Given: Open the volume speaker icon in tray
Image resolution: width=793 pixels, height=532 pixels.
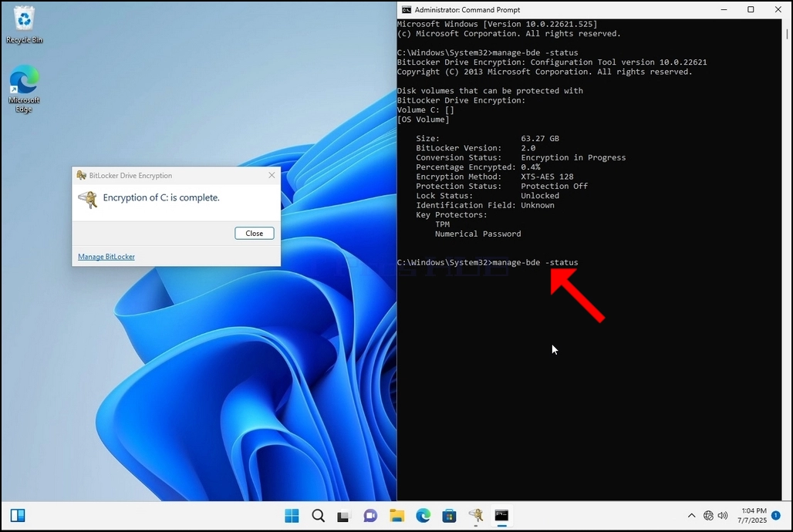Looking at the screenshot, I should tap(723, 515).
